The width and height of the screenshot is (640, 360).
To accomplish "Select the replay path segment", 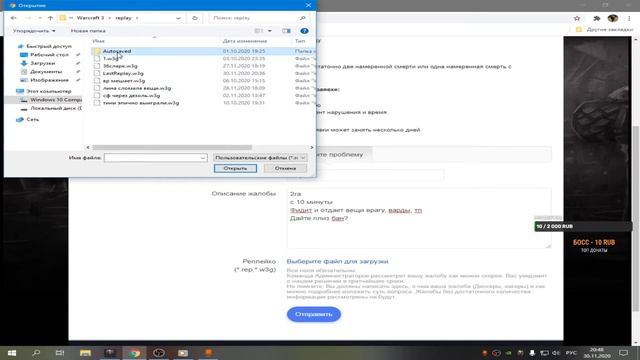I will pos(123,18).
